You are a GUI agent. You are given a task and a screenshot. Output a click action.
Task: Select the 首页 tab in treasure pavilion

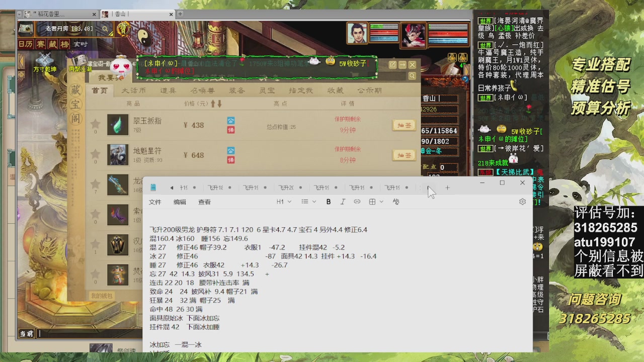pyautogui.click(x=100, y=90)
